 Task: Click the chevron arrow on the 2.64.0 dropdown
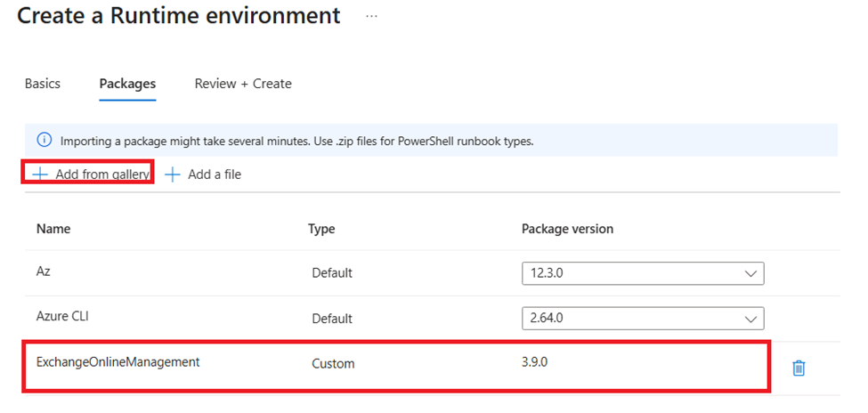(x=750, y=318)
